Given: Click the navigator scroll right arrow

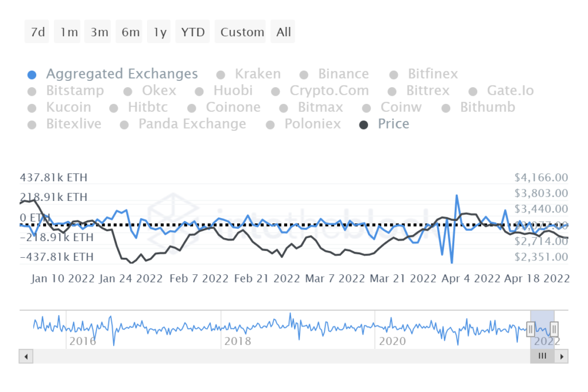Looking at the screenshot, I should (x=562, y=356).
